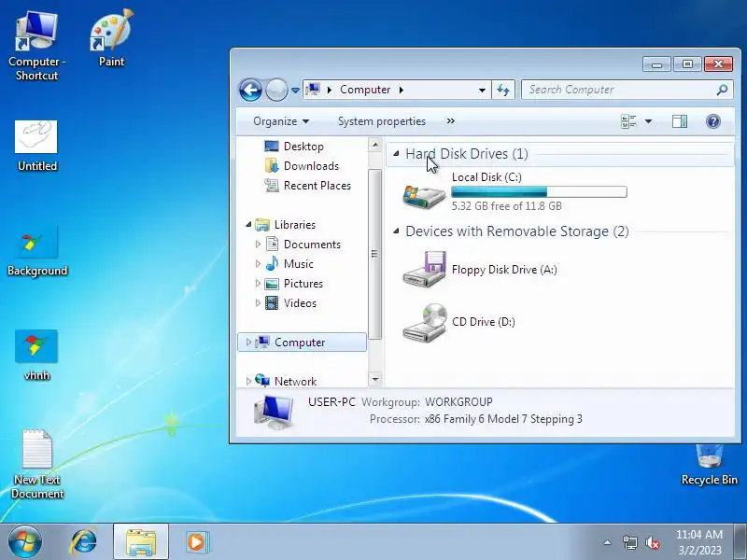Expand the Computer tree node
Image resolution: width=747 pixels, height=560 pixels.
[248, 342]
